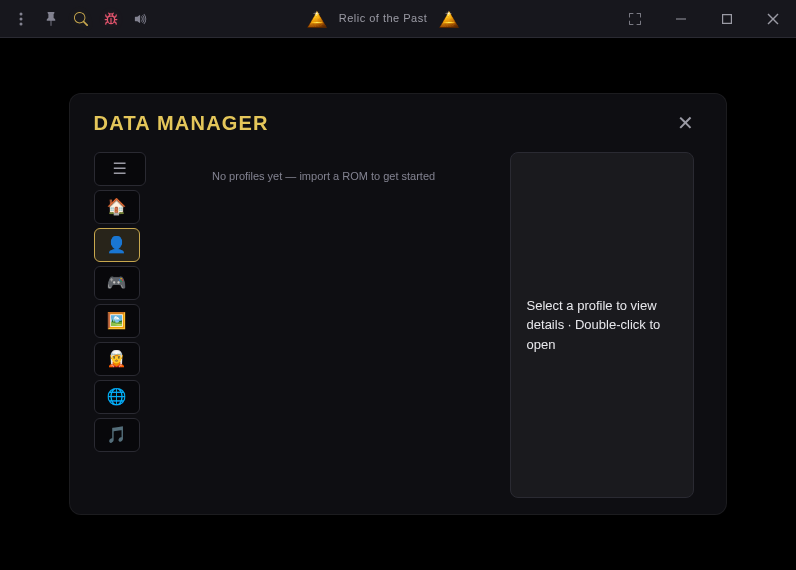Viewport: 796px width, 570px height.
Task: Open the three-dot options menu in title bar
Action: pos(21,19)
